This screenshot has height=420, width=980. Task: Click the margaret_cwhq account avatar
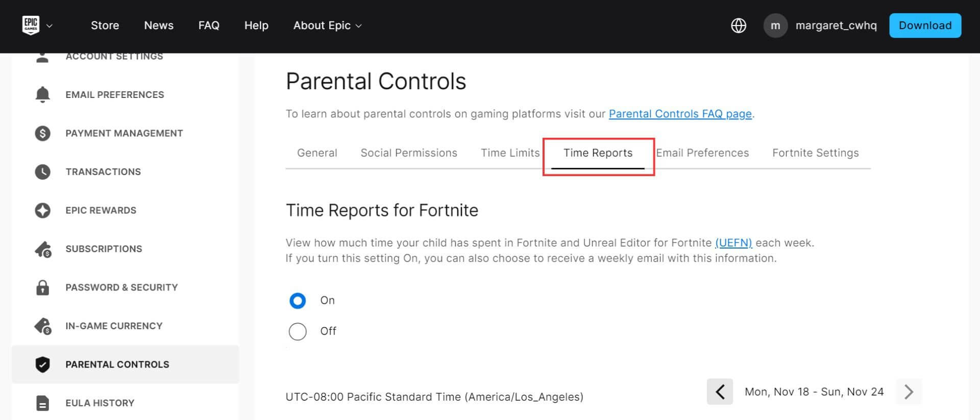[x=775, y=26]
